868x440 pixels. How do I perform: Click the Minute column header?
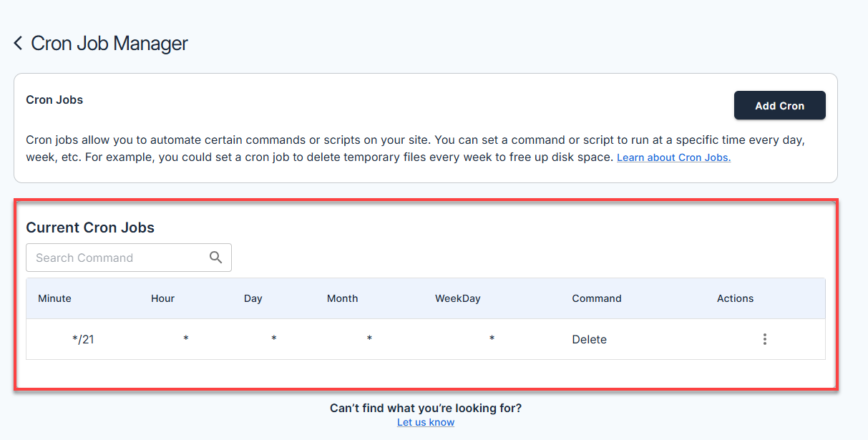click(x=55, y=298)
